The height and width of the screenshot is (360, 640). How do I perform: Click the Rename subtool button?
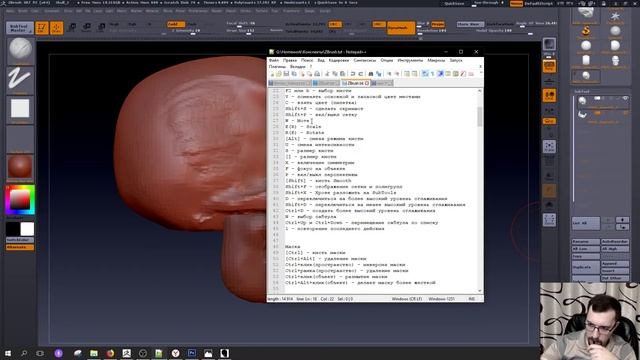pyautogui.click(x=586, y=242)
